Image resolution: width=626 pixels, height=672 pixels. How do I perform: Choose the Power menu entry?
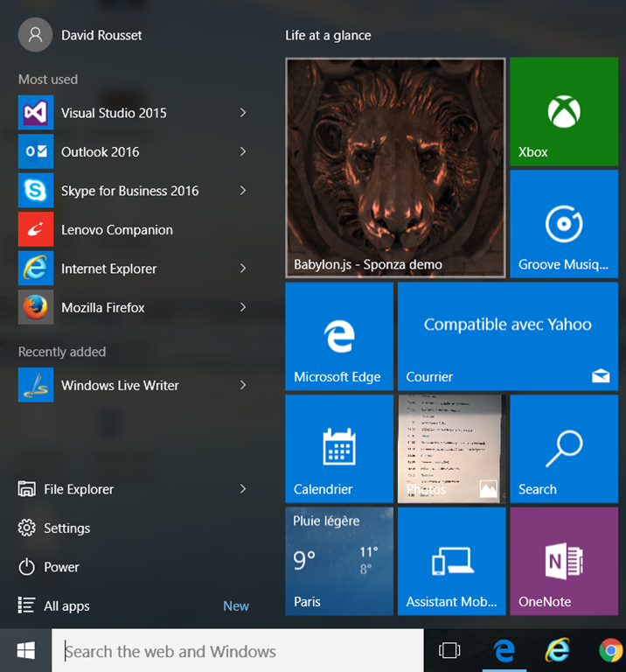pyautogui.click(x=133, y=567)
